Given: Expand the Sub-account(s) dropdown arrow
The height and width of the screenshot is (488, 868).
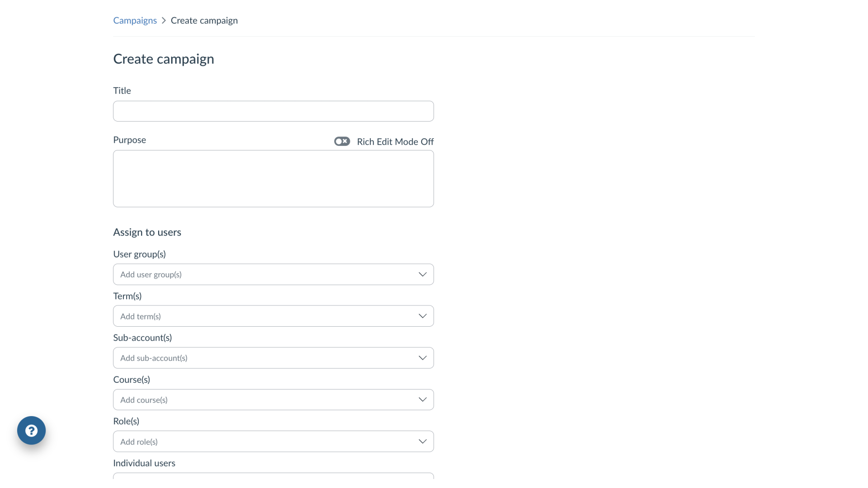Looking at the screenshot, I should point(422,358).
